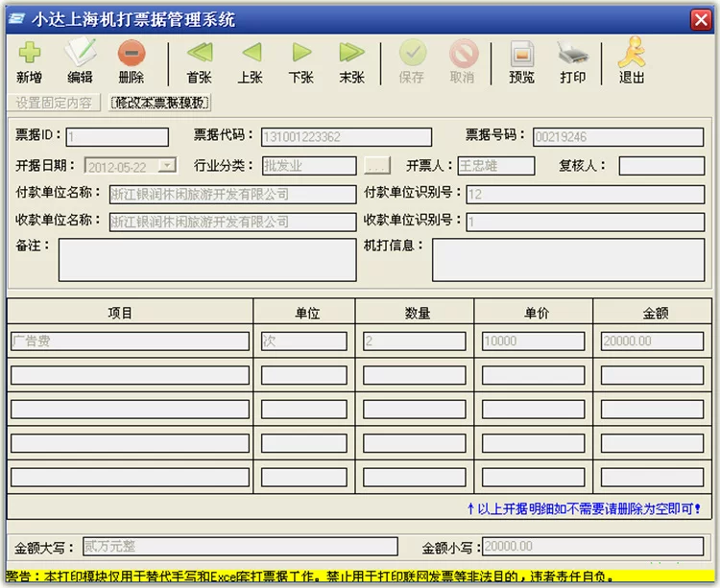Screen dimensions: 720x588
Task: Click the 付款单位识别号 field
Action: click(x=586, y=194)
